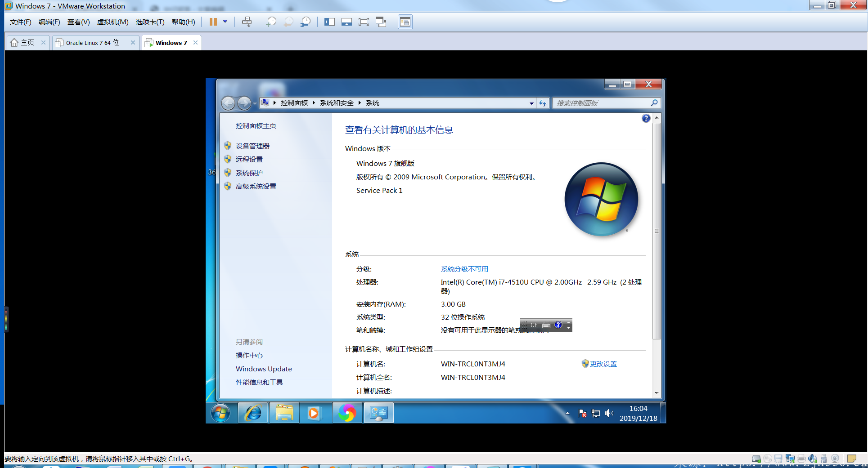
Task: Click the VMware hard disk status icon
Action: 756,459
